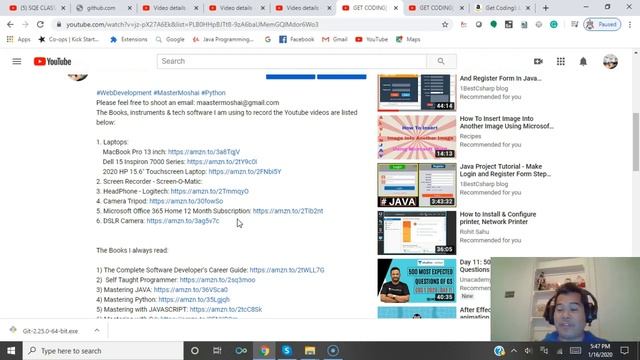Open the YouTube apps grid icon

(x=561, y=61)
